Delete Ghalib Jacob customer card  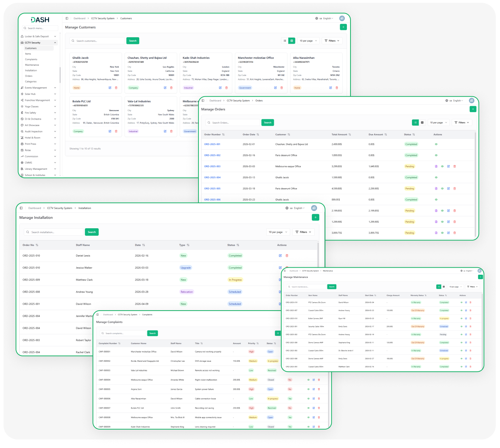(x=116, y=88)
